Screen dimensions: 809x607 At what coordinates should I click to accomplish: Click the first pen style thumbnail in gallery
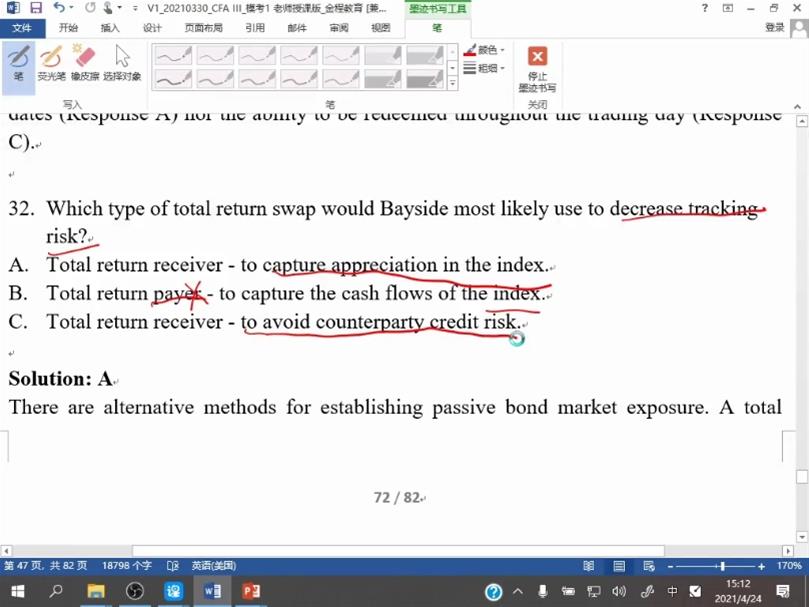pyautogui.click(x=173, y=55)
